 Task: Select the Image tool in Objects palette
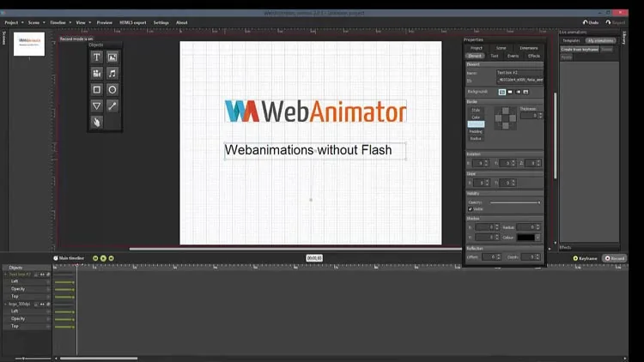point(112,57)
